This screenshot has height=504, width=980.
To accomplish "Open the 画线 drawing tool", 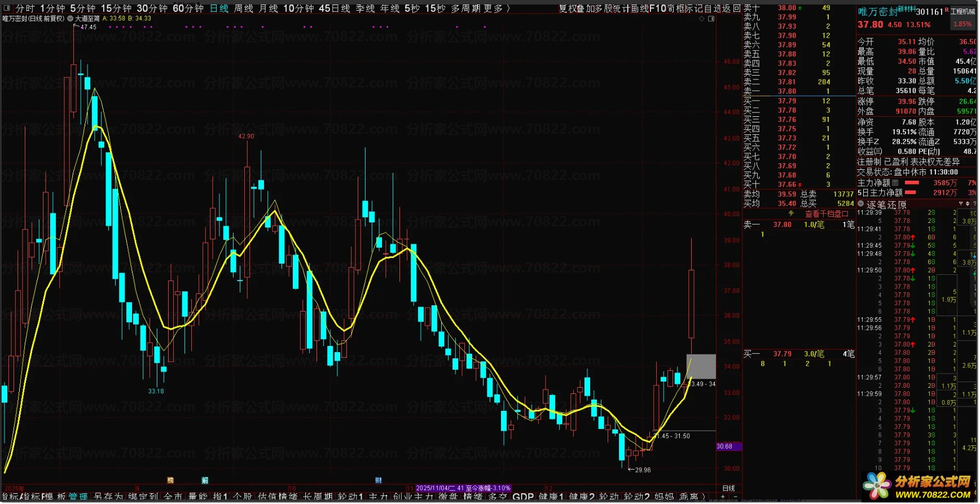I will point(639,8).
